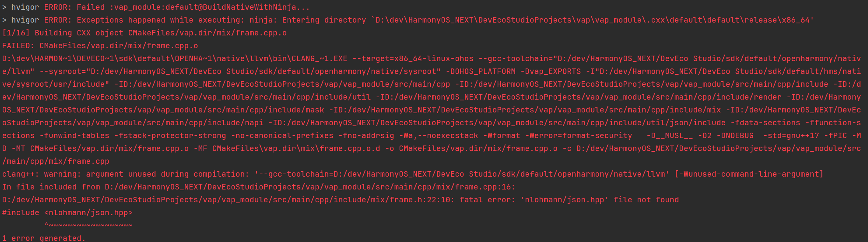Image resolution: width=868 pixels, height=242 pixels.
Task: Click the caret-tilde error marker under include
Action: click(88, 225)
